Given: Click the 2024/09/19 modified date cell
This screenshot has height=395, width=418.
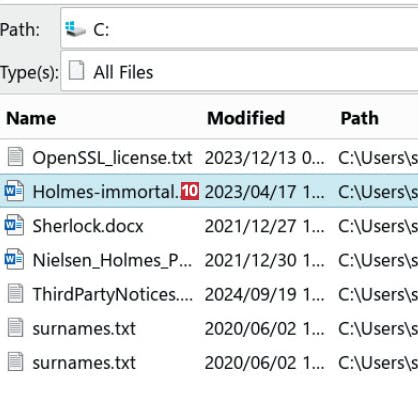Looking at the screenshot, I should (264, 294).
